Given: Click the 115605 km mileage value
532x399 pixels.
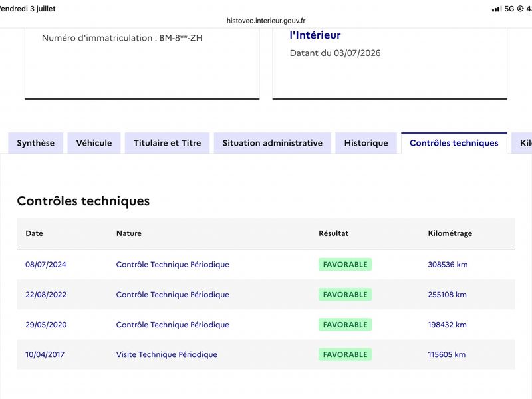Looking at the screenshot, I should (x=446, y=354).
